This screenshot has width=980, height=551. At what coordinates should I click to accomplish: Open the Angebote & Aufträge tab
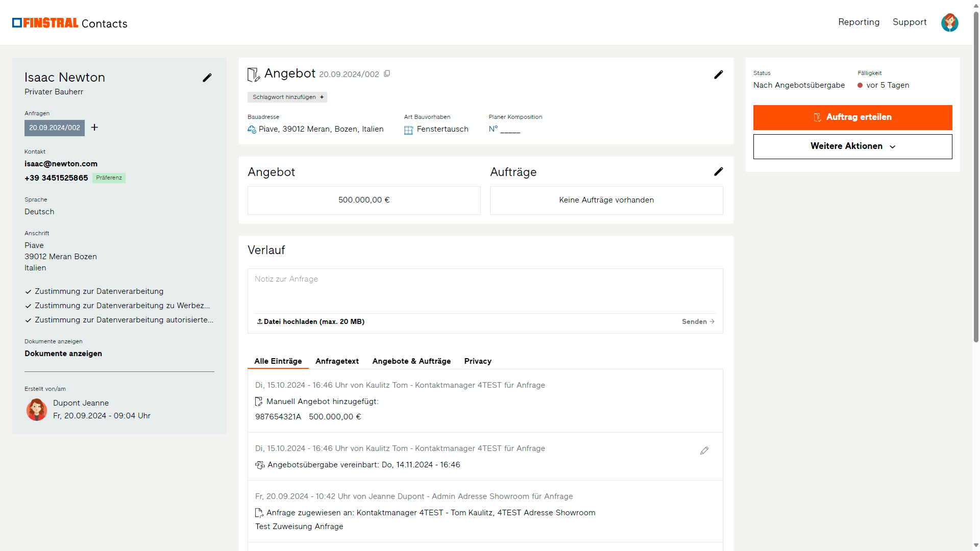[411, 361]
